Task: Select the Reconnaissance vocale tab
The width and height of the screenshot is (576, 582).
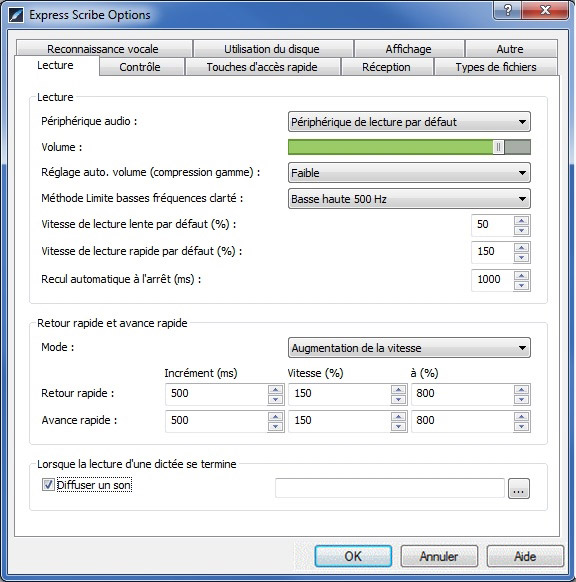Action: [103, 49]
